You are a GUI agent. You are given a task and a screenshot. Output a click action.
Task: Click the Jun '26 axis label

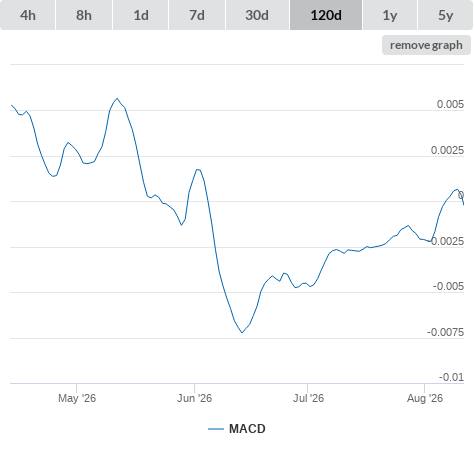pyautogui.click(x=194, y=398)
